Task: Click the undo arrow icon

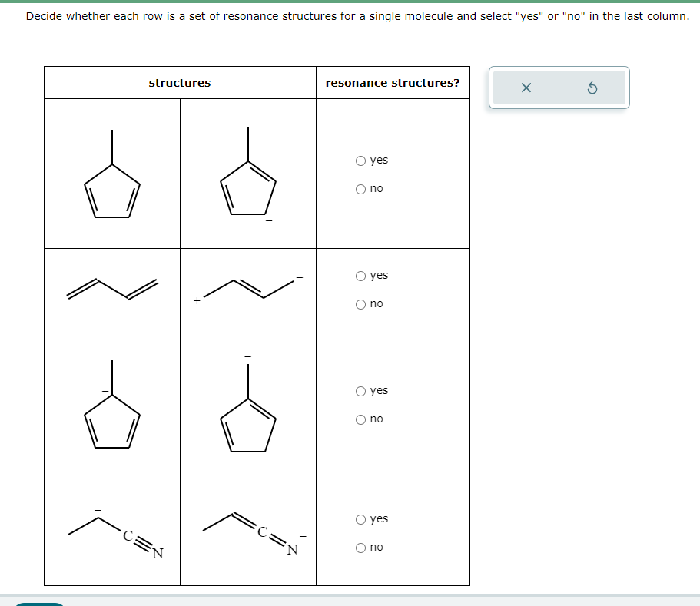Action: click(591, 88)
